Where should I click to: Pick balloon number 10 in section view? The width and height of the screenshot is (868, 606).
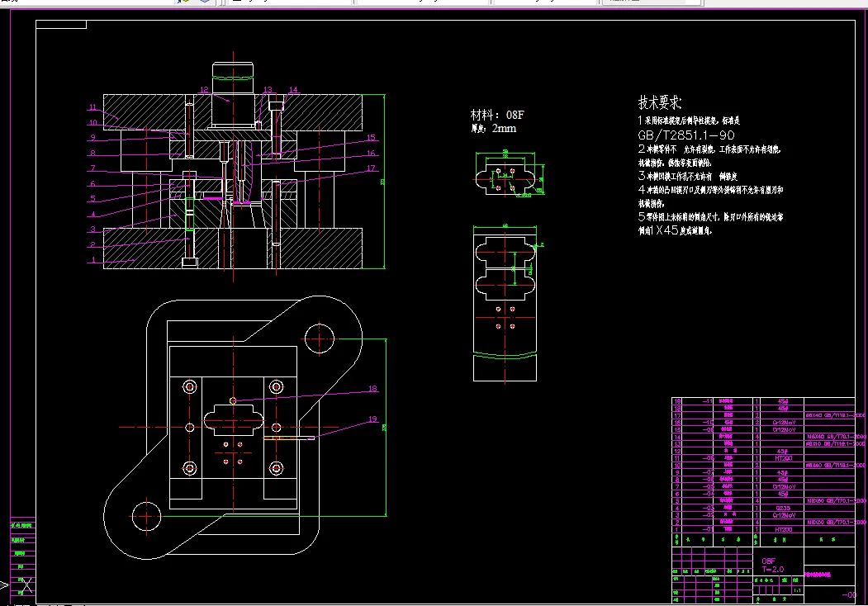pos(93,123)
